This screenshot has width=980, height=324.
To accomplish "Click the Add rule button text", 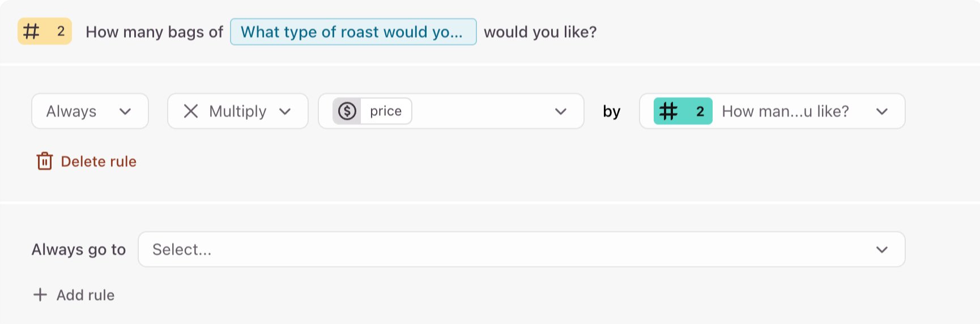I will point(86,295).
